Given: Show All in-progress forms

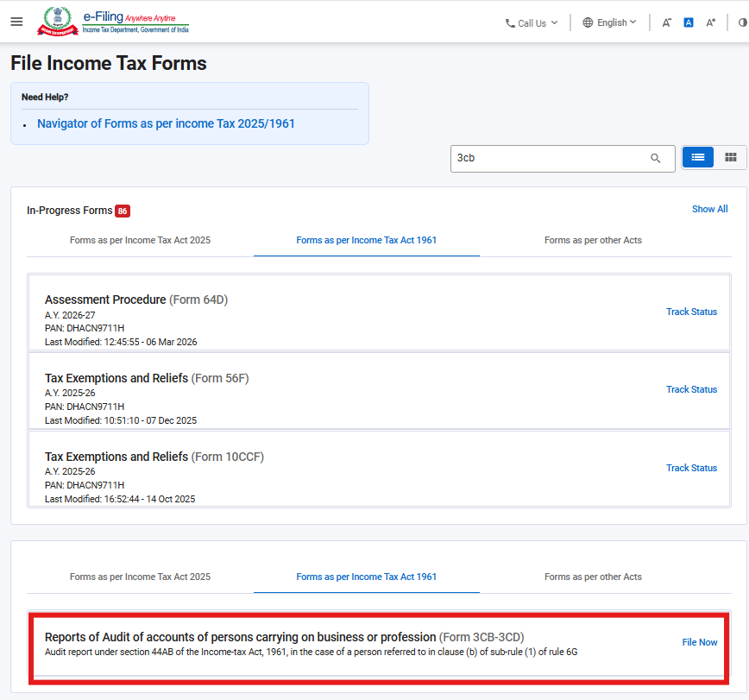Looking at the screenshot, I should [x=709, y=209].
